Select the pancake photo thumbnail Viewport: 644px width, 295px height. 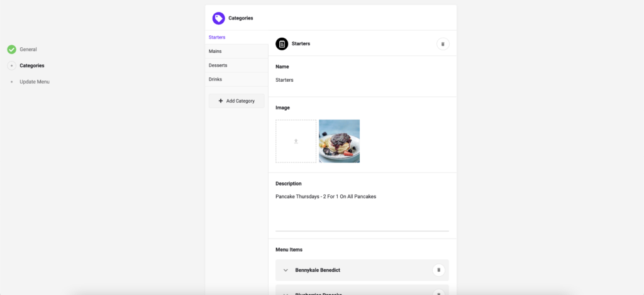(339, 142)
